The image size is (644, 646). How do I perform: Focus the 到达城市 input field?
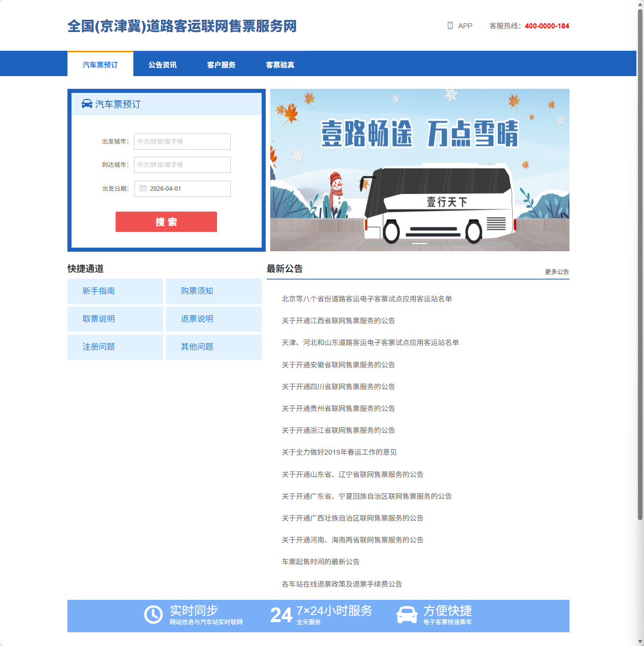pos(182,165)
